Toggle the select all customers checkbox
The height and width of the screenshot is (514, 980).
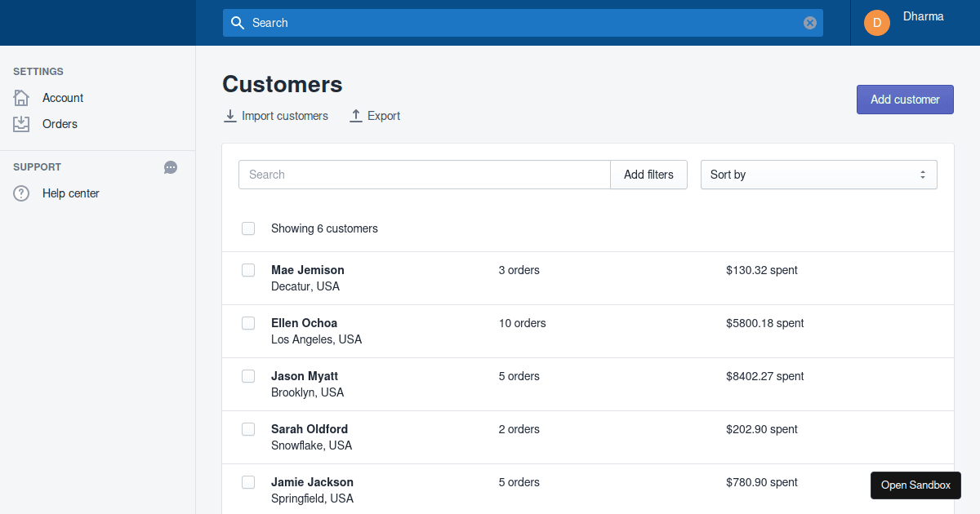248,228
